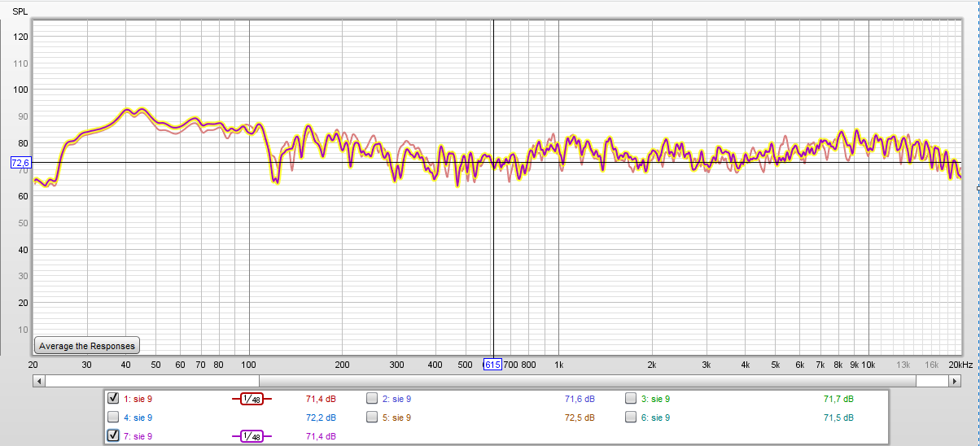Click the 71,5 dB value of trace 6

pos(838,418)
